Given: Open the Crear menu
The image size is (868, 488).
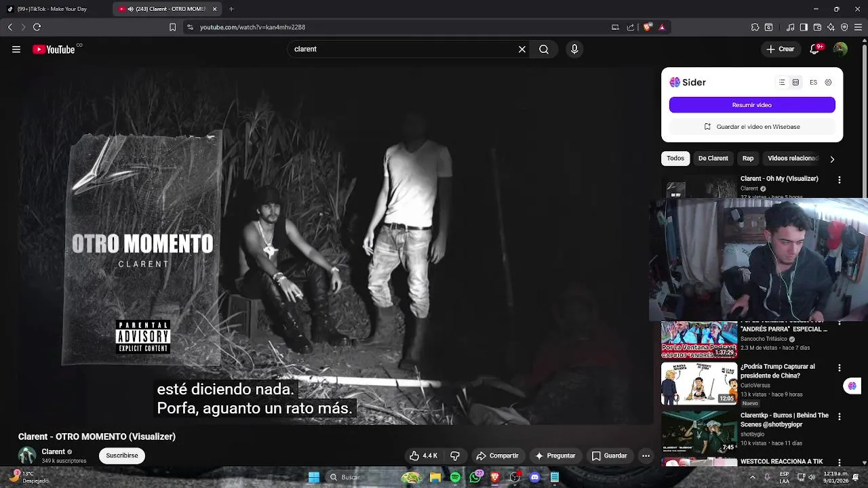Looking at the screenshot, I should tap(781, 49).
